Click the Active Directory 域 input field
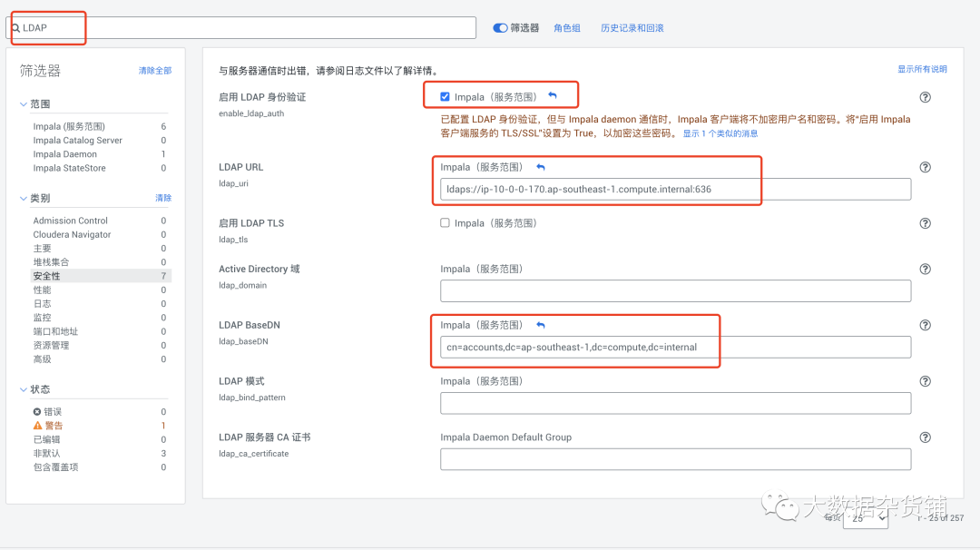 pyautogui.click(x=676, y=291)
